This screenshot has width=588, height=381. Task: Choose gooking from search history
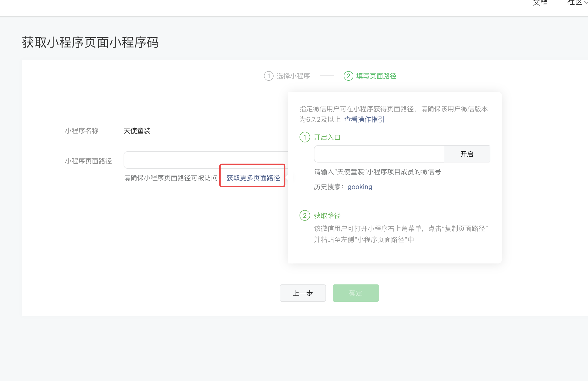click(x=360, y=187)
